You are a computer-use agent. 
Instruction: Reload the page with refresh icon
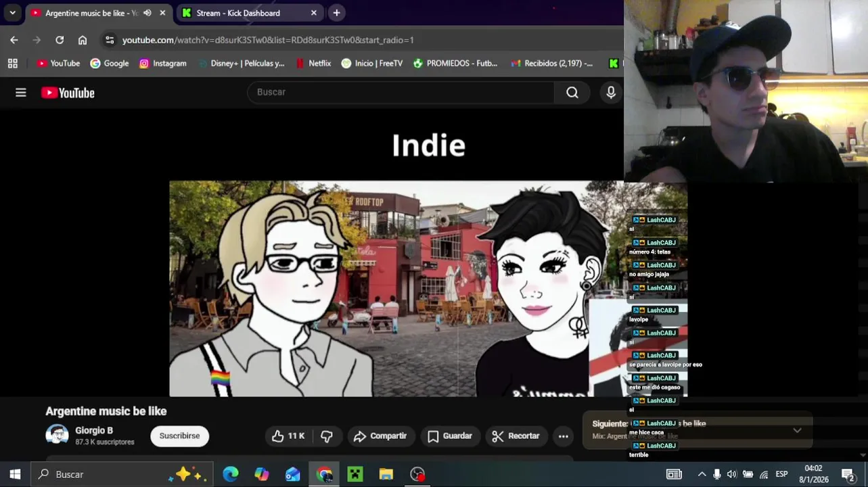pyautogui.click(x=60, y=40)
